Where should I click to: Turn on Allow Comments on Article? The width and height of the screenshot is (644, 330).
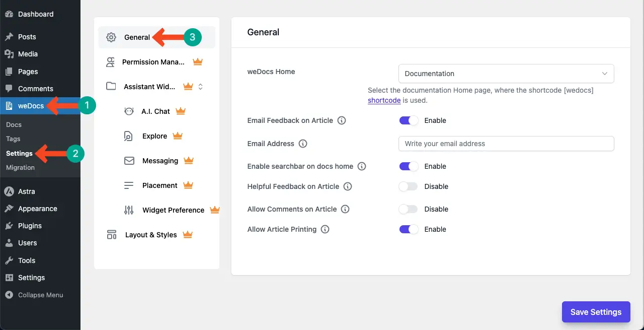point(409,209)
